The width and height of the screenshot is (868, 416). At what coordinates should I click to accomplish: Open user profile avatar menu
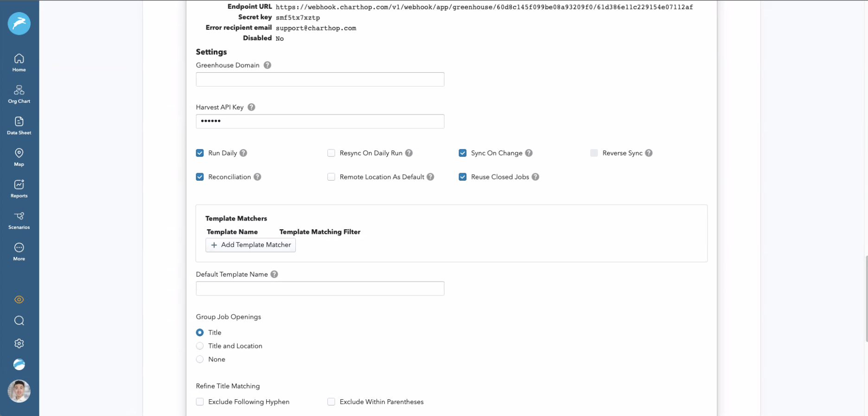tap(19, 391)
